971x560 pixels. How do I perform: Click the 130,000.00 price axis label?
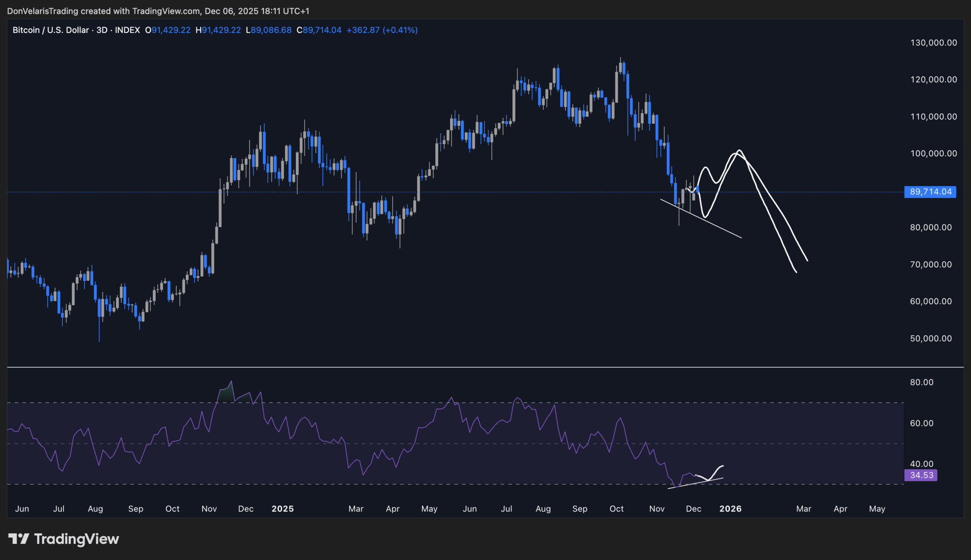(933, 43)
